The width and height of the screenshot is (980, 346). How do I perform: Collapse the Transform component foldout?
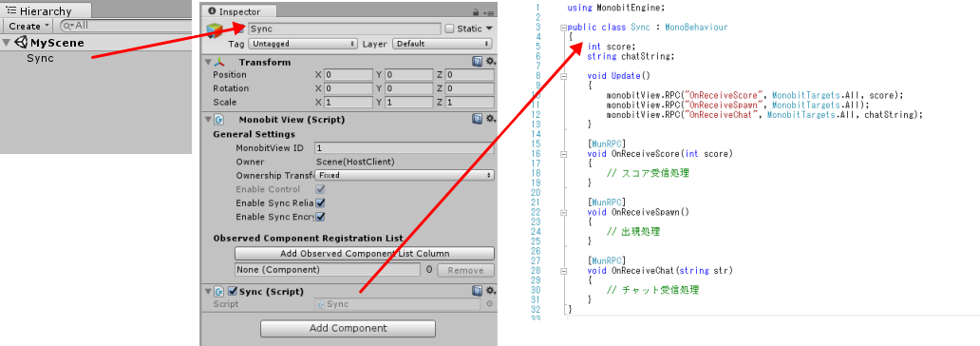[208, 62]
